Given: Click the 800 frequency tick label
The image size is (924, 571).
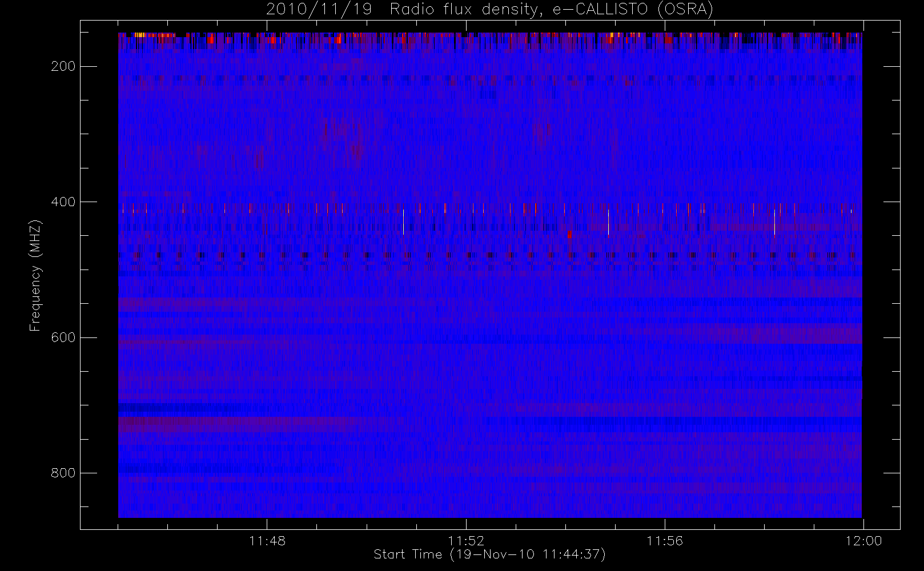Looking at the screenshot, I should tap(63, 473).
